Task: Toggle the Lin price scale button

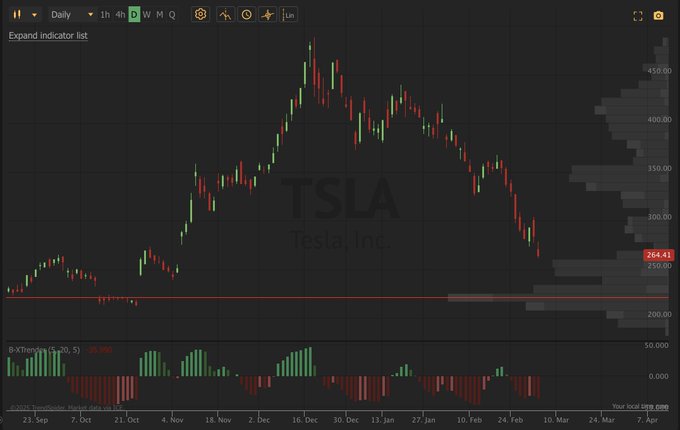Action: [x=288, y=15]
